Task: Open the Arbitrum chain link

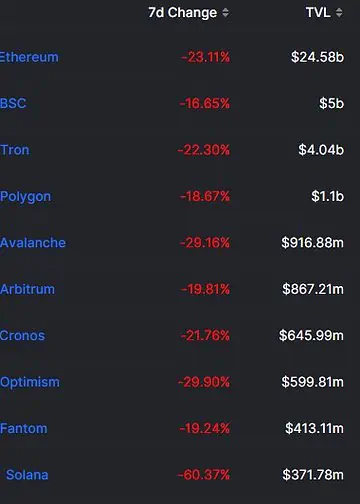Action: coord(27,289)
